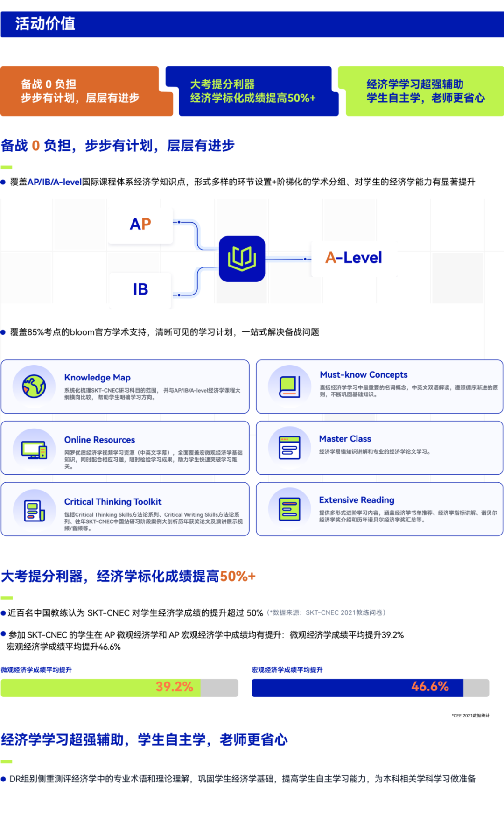504x823 pixels.
Task: Click the Knowledge Map description text
Action: 153,394
